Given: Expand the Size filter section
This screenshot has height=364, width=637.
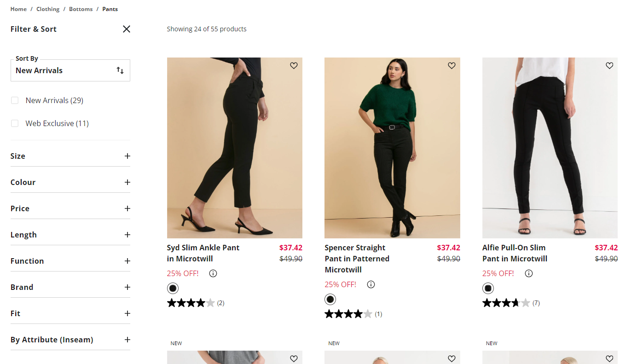Looking at the screenshot, I should (127, 156).
